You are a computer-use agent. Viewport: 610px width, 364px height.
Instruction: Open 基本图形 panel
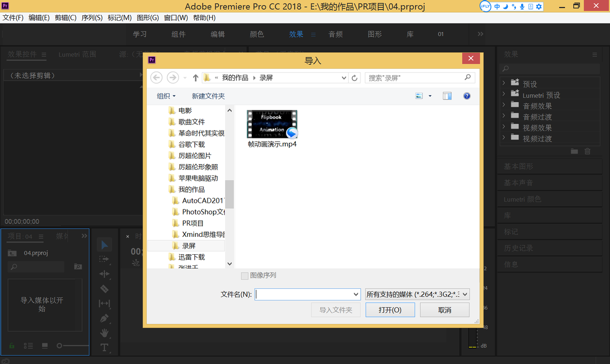tap(518, 166)
